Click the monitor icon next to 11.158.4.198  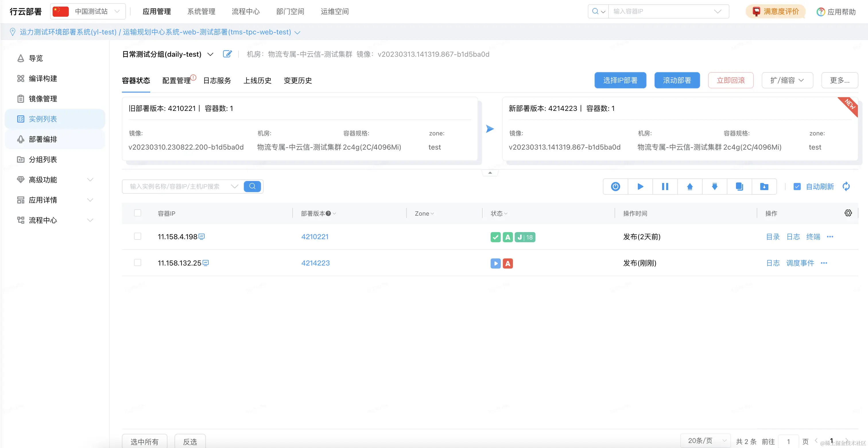[202, 237]
